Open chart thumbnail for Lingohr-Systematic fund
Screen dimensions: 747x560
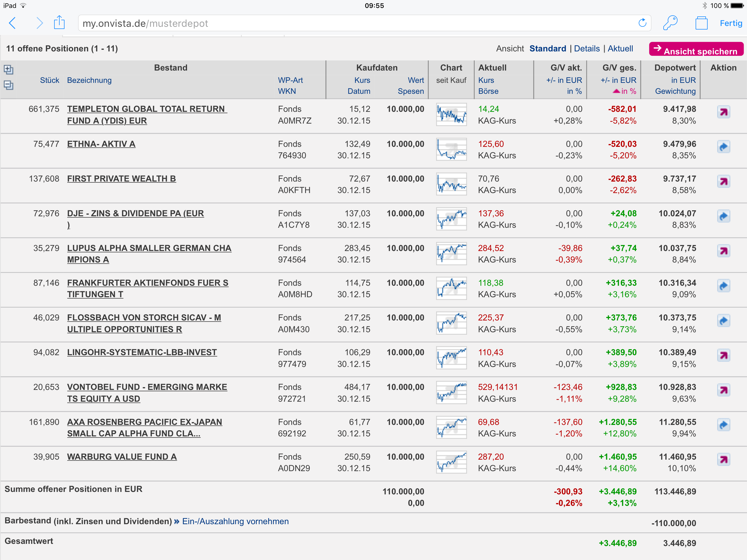[451, 358]
